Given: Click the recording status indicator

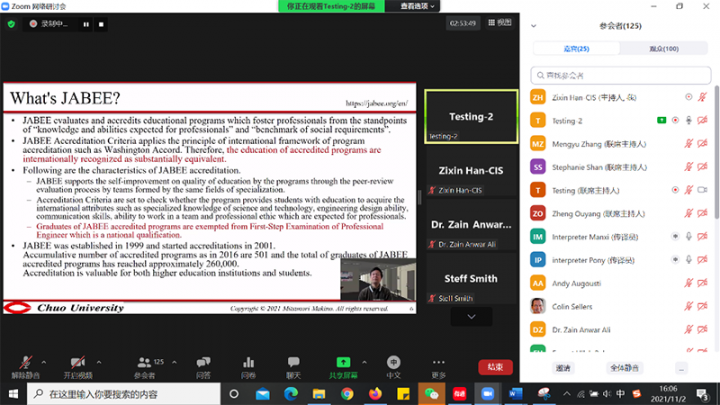Looking at the screenshot, I should 49,24.
